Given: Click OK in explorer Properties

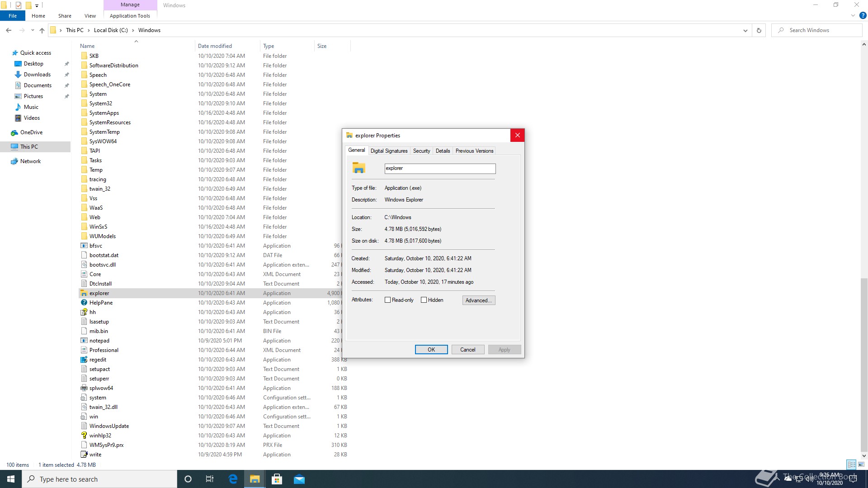Looking at the screenshot, I should 431,350.
